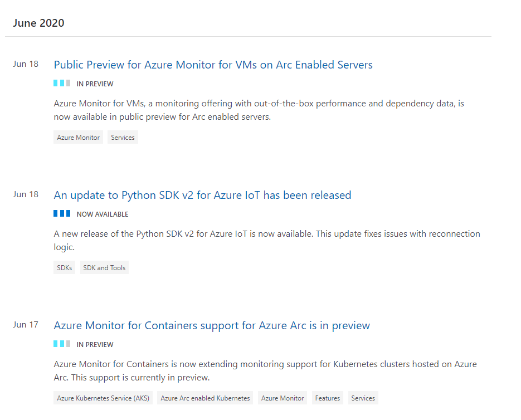The width and height of the screenshot is (521, 420).
Task: Click the preview status bars for VMs article
Action: click(62, 83)
